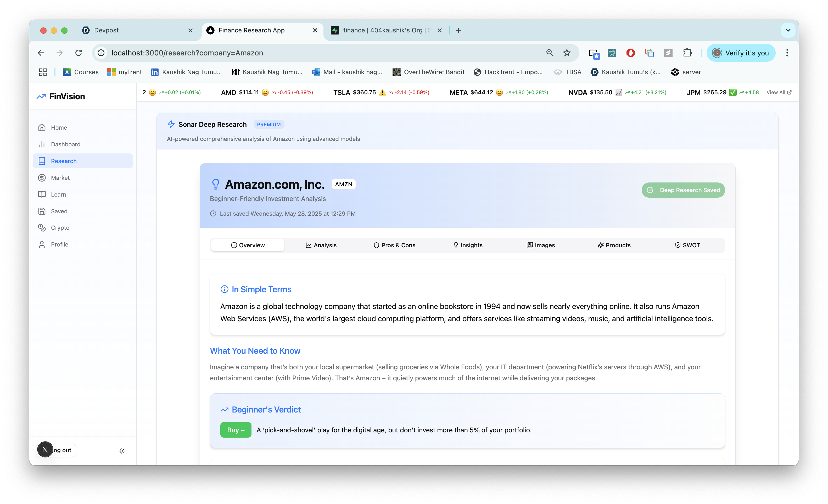Open the bookmarks bar apps grid
This screenshot has height=504, width=828.
[x=43, y=72]
